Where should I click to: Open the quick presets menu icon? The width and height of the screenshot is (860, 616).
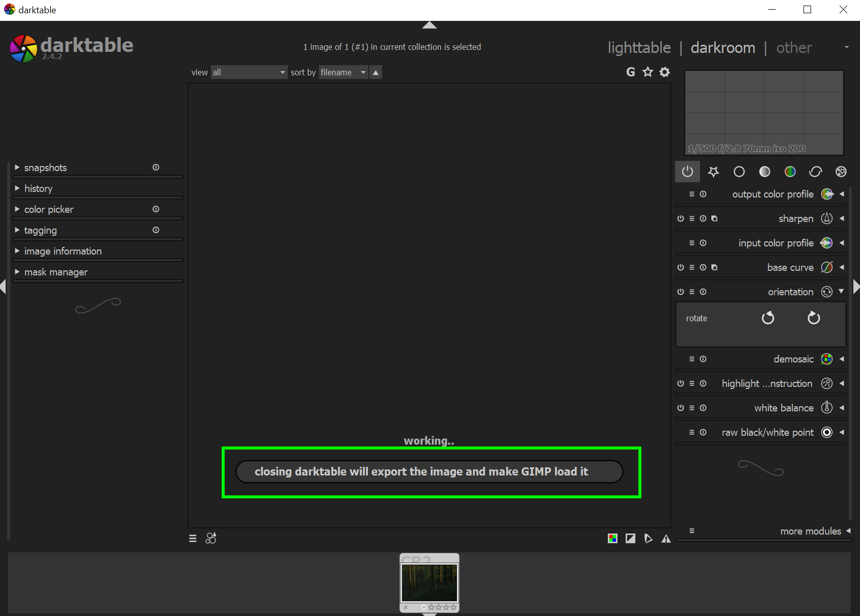pyautogui.click(x=193, y=538)
